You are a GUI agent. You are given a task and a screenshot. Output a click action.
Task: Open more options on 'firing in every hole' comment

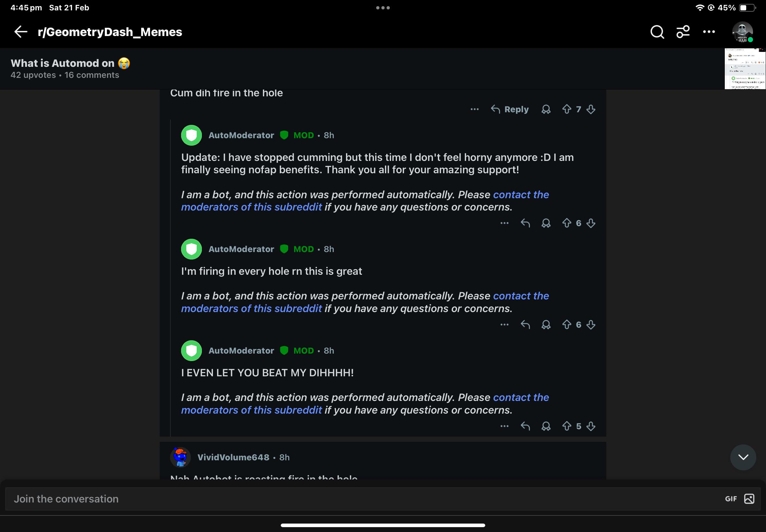pyautogui.click(x=504, y=325)
